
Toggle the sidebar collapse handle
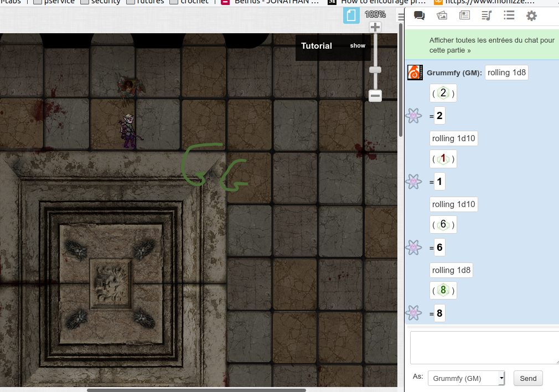(x=401, y=17)
